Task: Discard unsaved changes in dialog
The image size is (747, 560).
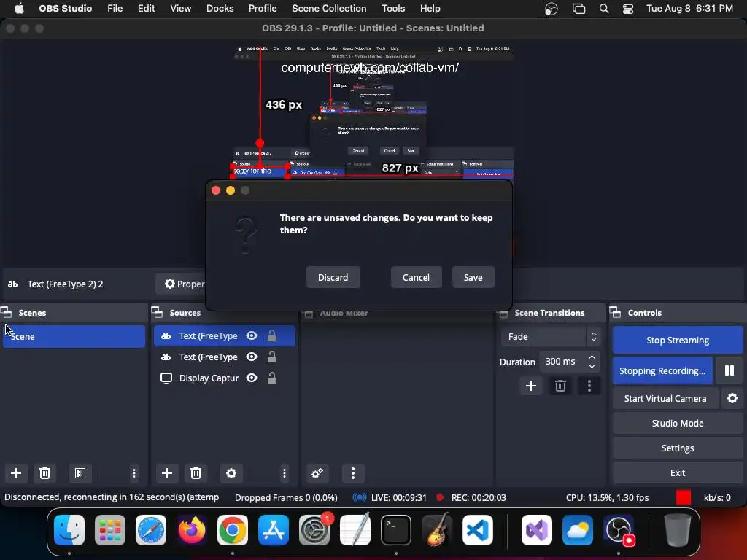Action: pyautogui.click(x=333, y=277)
